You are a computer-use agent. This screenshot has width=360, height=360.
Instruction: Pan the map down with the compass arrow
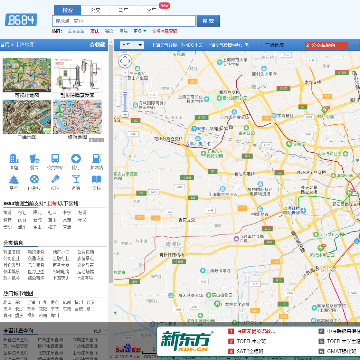point(125,66)
